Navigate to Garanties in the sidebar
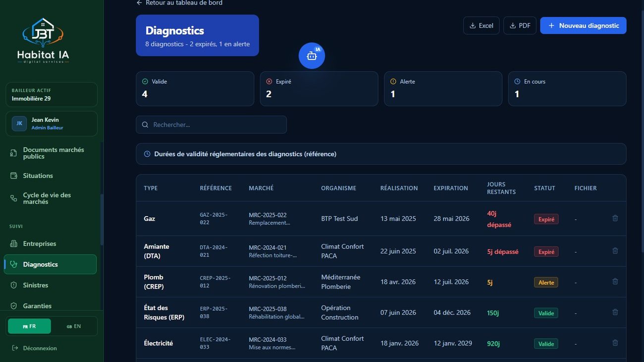The height and width of the screenshot is (362, 644). [52, 306]
